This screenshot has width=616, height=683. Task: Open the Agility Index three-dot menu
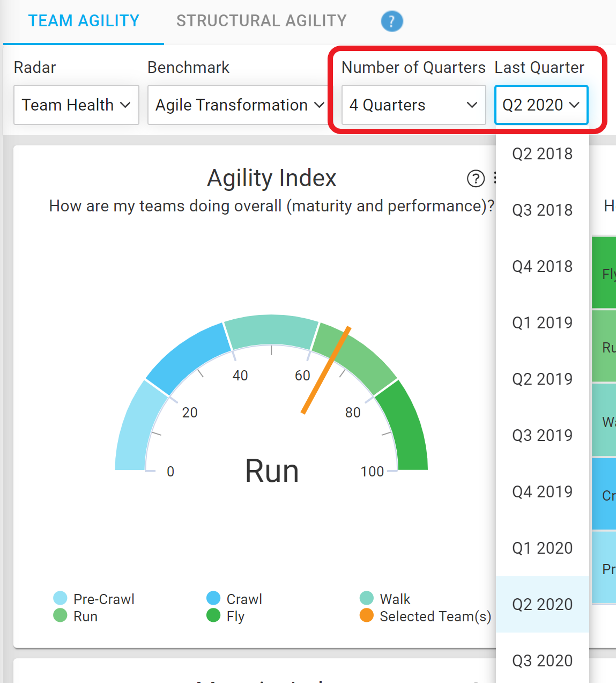[x=495, y=178]
